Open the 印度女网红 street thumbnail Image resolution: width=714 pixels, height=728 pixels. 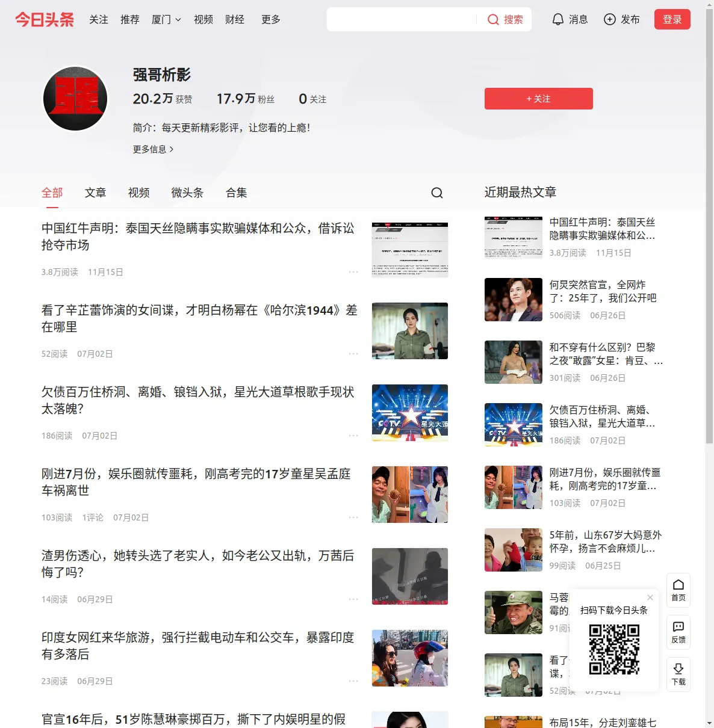click(x=410, y=658)
